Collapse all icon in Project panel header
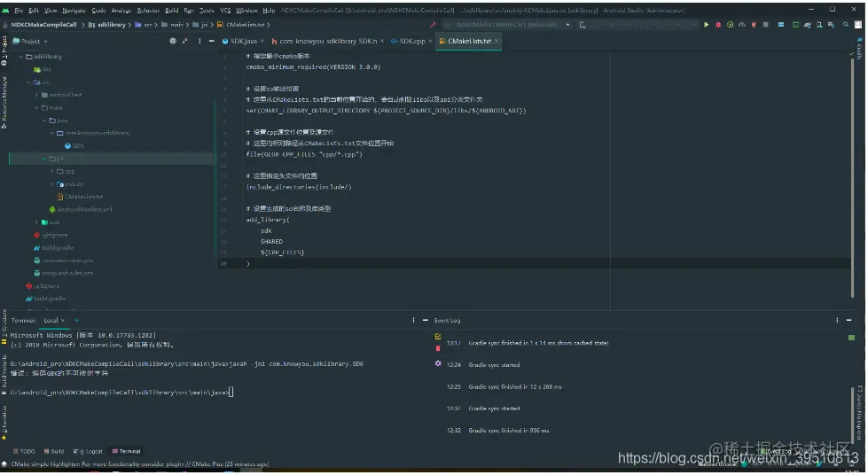 coord(185,41)
